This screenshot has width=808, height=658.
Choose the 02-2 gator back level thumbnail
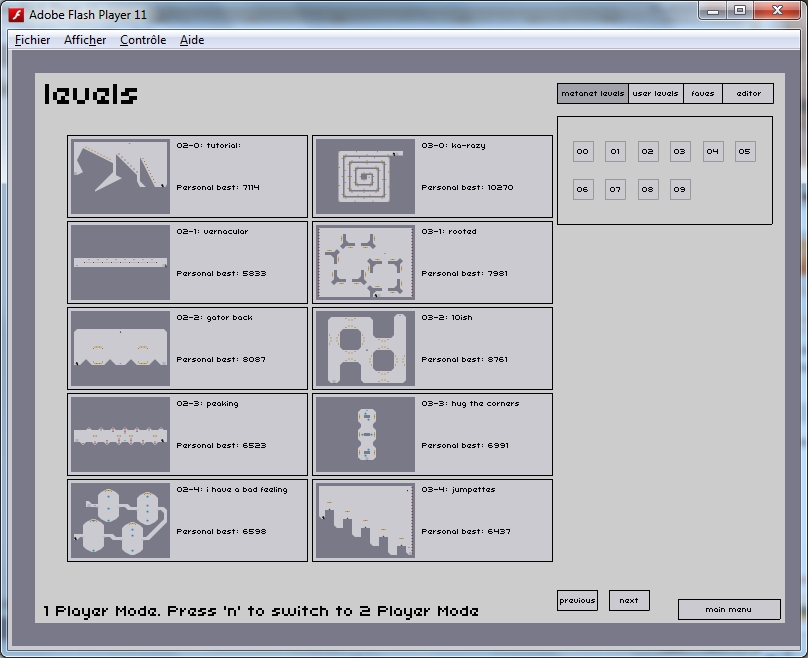[121, 348]
